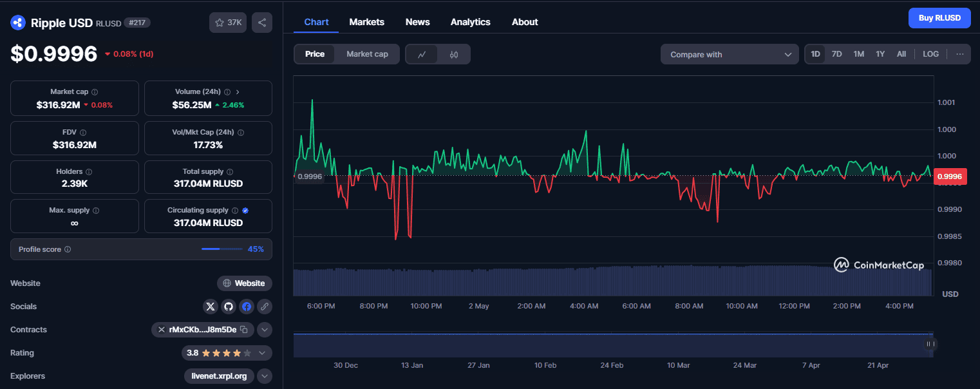980x389 pixels.
Task: Click the time range navigator strip
Action: pos(613,345)
